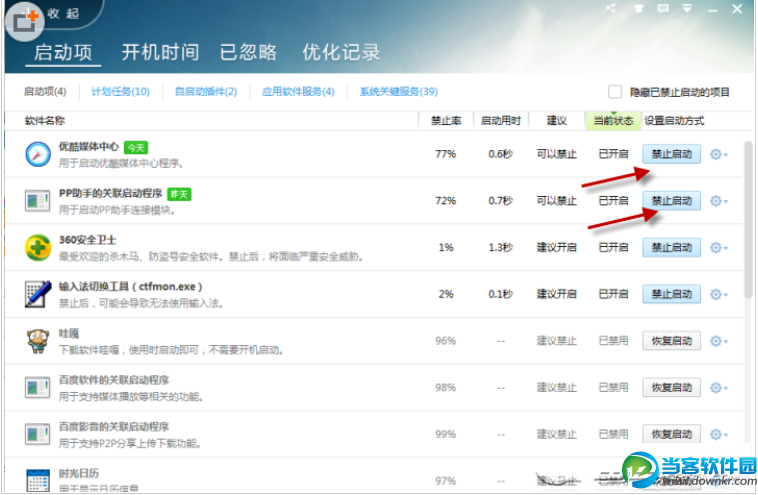Sort by the 启动用时 column header
758x495 pixels.
coord(501,120)
